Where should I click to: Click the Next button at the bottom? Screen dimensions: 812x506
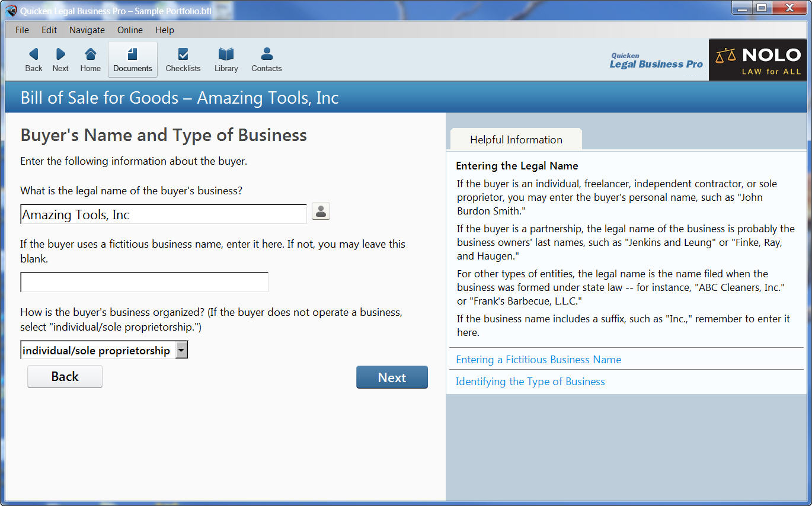pyautogui.click(x=392, y=377)
